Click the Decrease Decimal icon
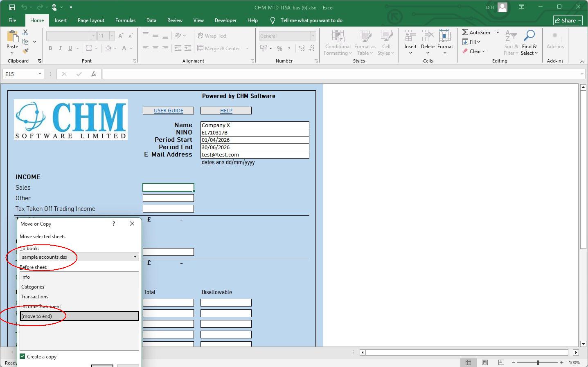This screenshot has width=588, height=367. (x=311, y=48)
